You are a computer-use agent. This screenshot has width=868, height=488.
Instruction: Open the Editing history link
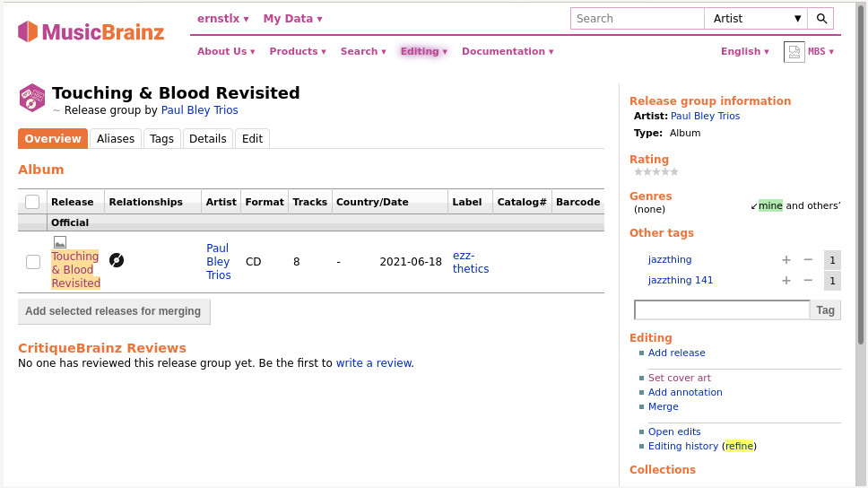click(683, 446)
